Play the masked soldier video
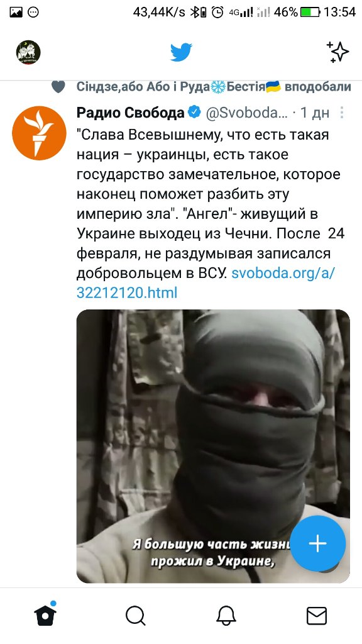The width and height of the screenshot is (362, 644). point(213,446)
